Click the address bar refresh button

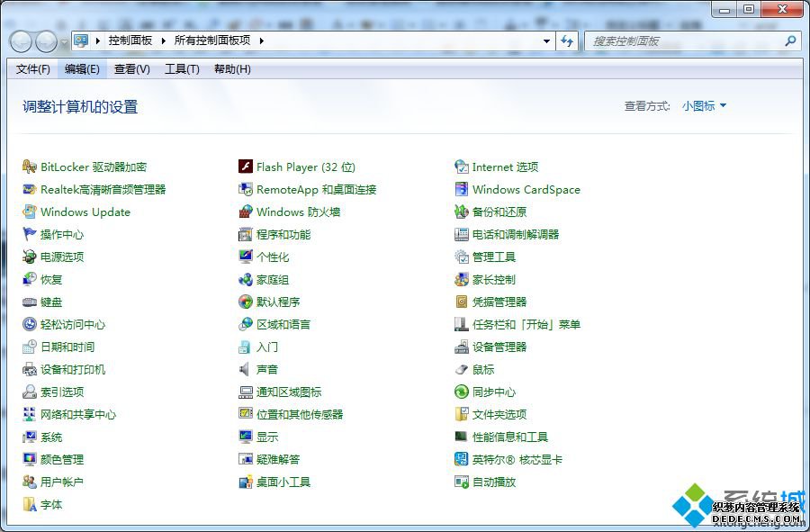tap(567, 41)
